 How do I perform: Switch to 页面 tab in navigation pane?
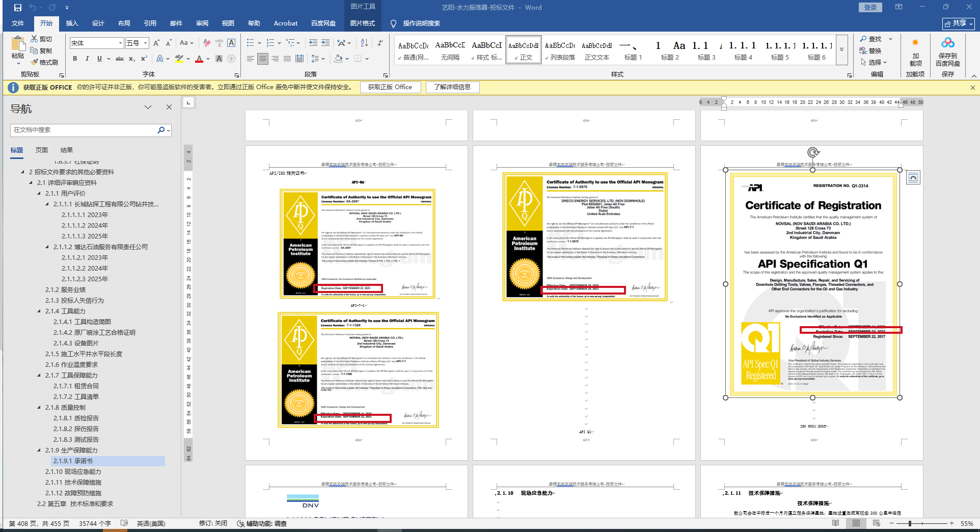[x=42, y=150]
